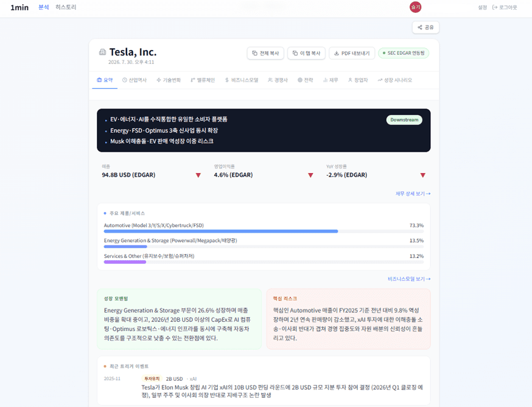Click the red down triangle beside -2.9% (EDGAR)
532x407 pixels.
pos(423,175)
